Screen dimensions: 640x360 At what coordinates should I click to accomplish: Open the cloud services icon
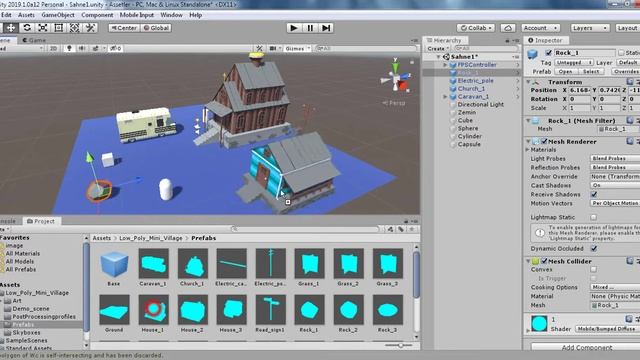(508, 28)
